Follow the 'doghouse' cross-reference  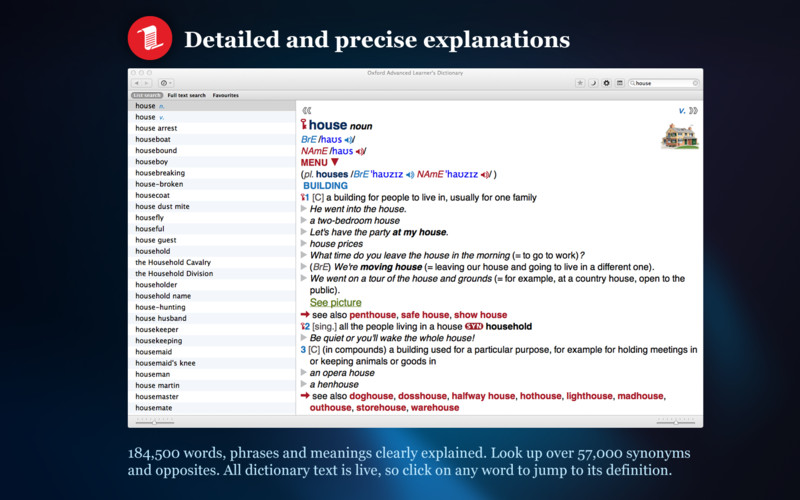(x=371, y=396)
